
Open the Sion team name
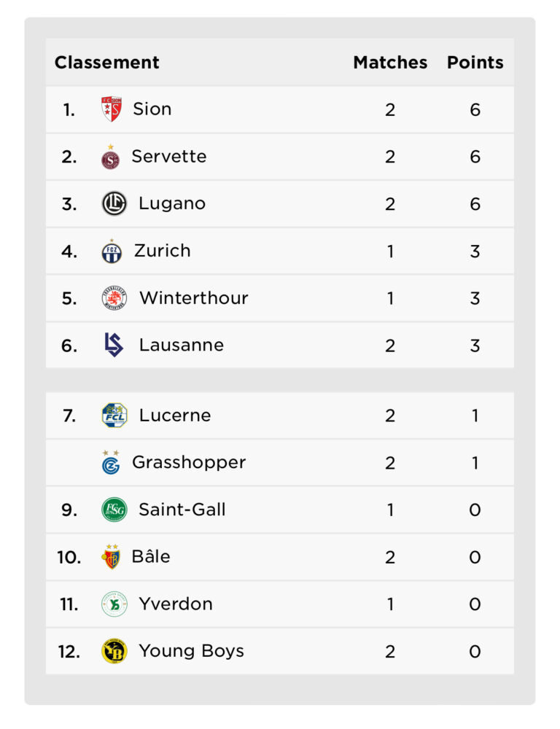[152, 109]
